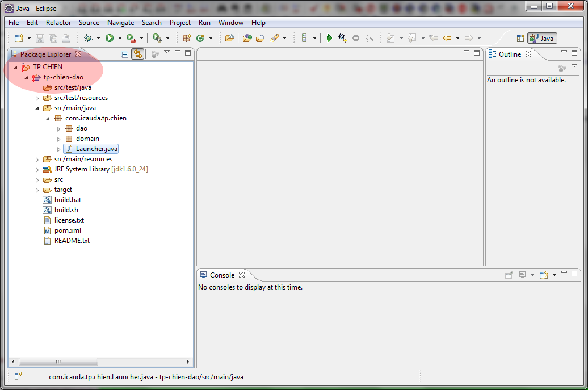Click the Open Console icon

tap(544, 275)
